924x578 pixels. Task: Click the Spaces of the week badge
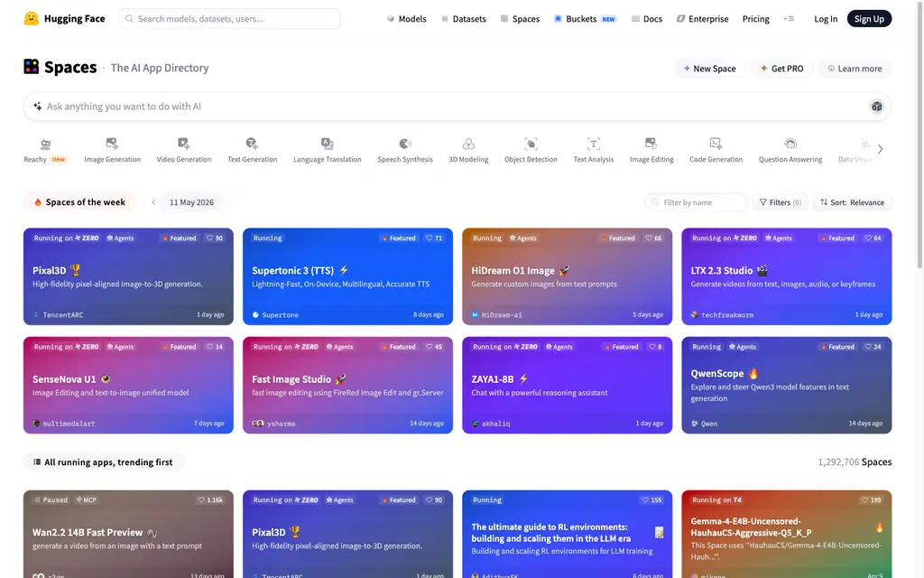pos(79,202)
